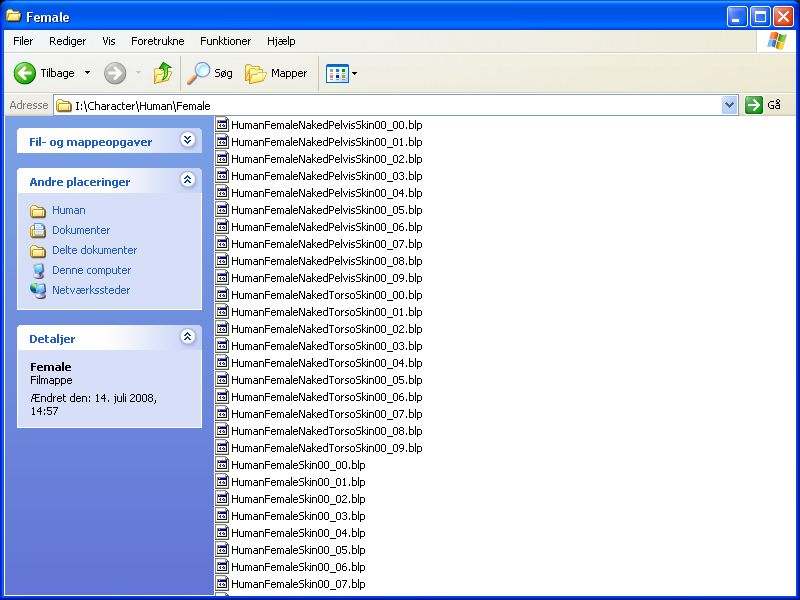The width and height of the screenshot is (800, 600).
Task: Select file name HumanFemaleNakedPelvisSkin00_05.blp
Action: pos(327,210)
